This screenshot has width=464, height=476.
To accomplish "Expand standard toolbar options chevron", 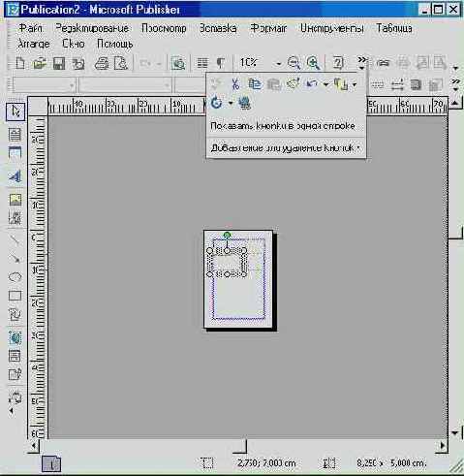I will [362, 63].
